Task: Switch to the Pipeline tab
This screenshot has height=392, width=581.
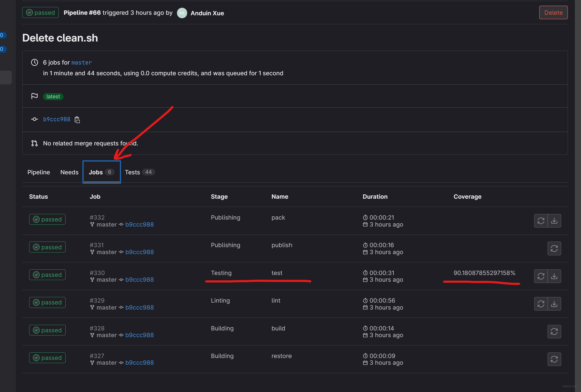Action: [39, 172]
